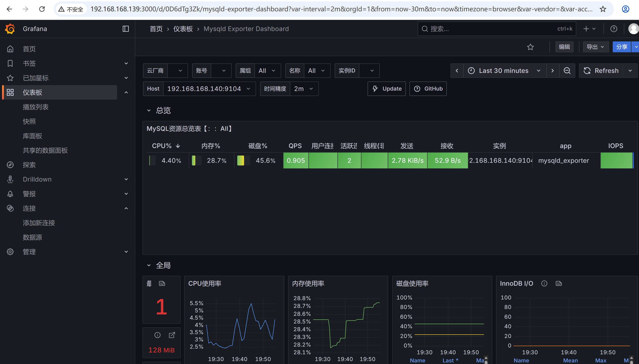Click the browser reload icon
This screenshot has height=364, width=639.
tap(42, 9)
